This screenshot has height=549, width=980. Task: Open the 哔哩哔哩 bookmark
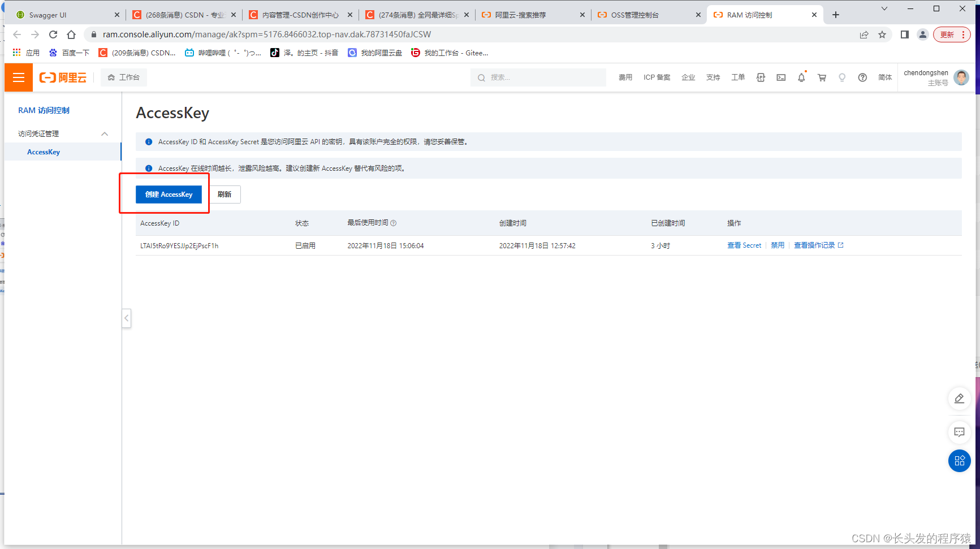223,53
